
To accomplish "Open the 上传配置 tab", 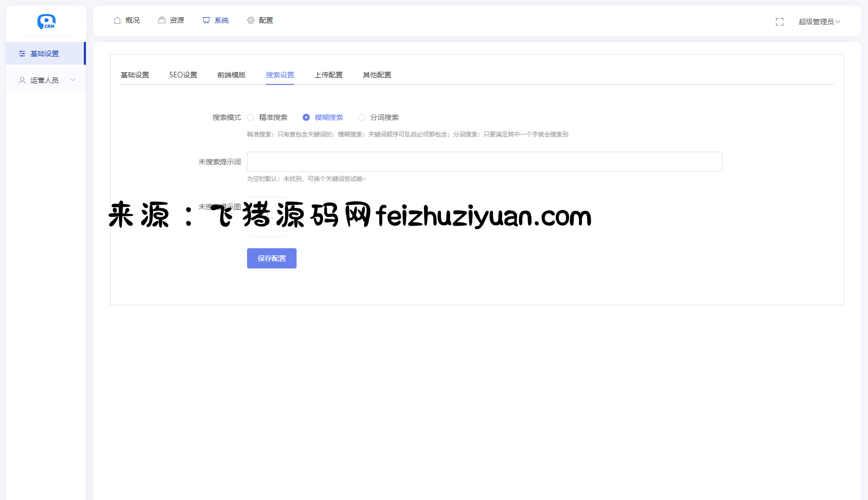I will coord(328,75).
